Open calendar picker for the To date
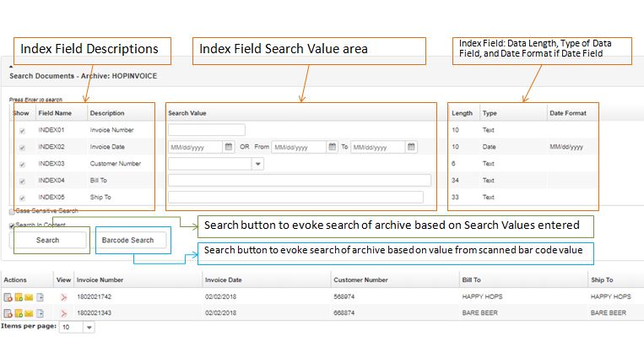This screenshot has width=644, height=342. (x=411, y=147)
